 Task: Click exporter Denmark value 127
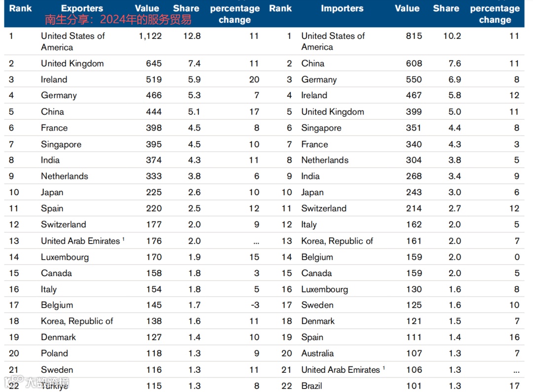pos(153,337)
